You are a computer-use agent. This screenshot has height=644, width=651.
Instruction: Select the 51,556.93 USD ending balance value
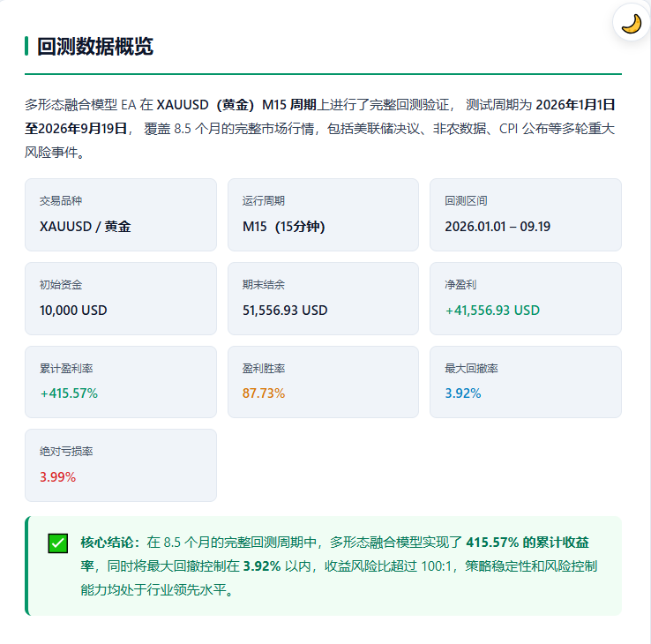pos(285,311)
